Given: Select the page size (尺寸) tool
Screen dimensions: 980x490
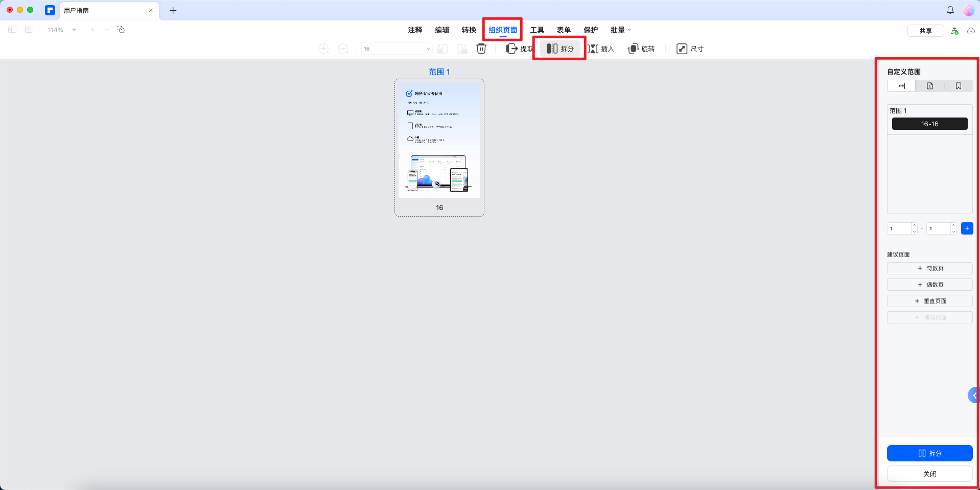Looking at the screenshot, I should [689, 49].
